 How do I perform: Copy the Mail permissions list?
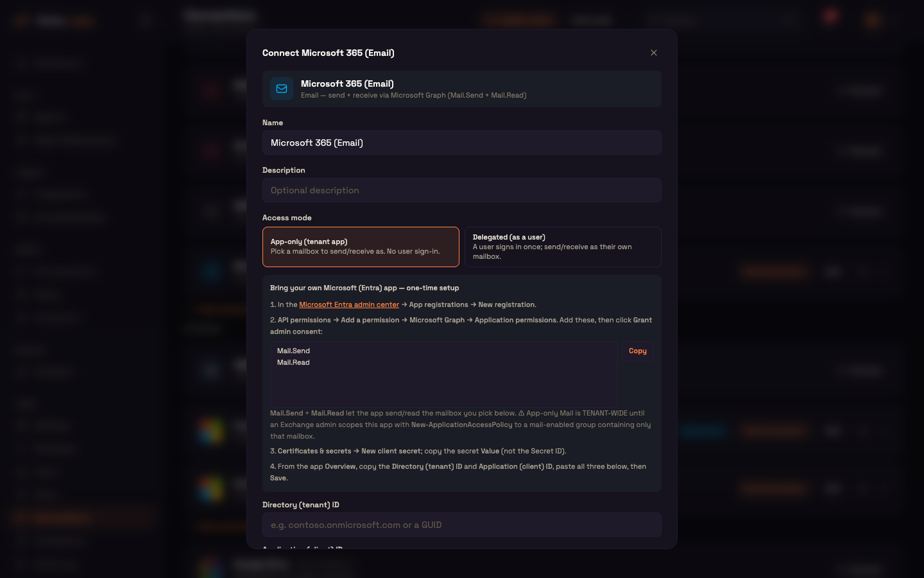[x=637, y=351]
